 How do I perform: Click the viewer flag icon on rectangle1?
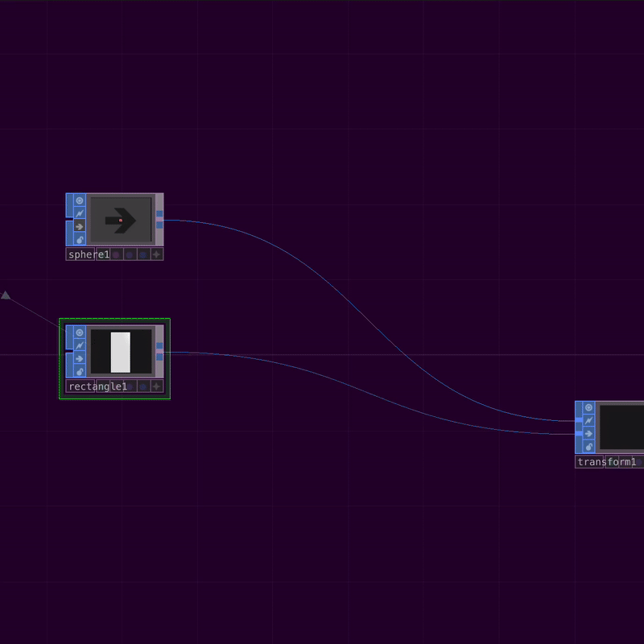pos(80,332)
